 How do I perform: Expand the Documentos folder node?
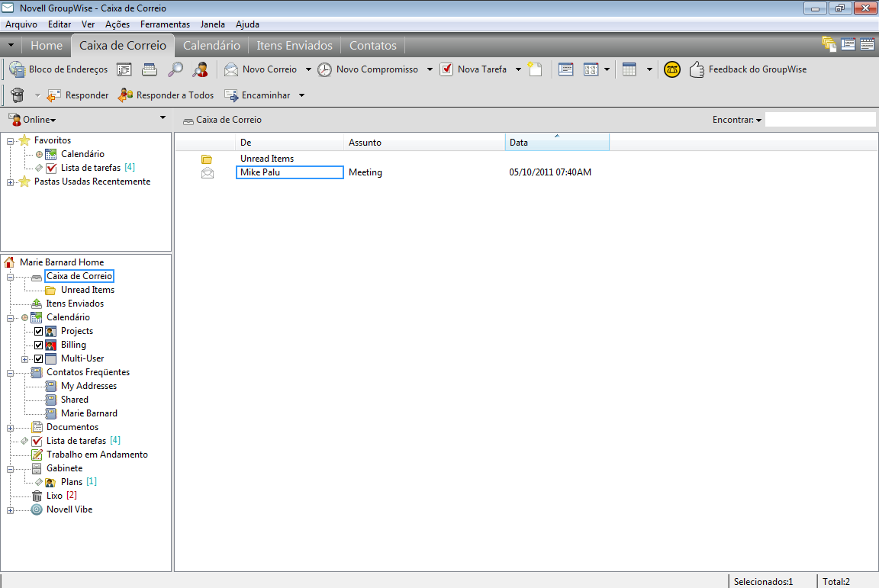pos(10,428)
